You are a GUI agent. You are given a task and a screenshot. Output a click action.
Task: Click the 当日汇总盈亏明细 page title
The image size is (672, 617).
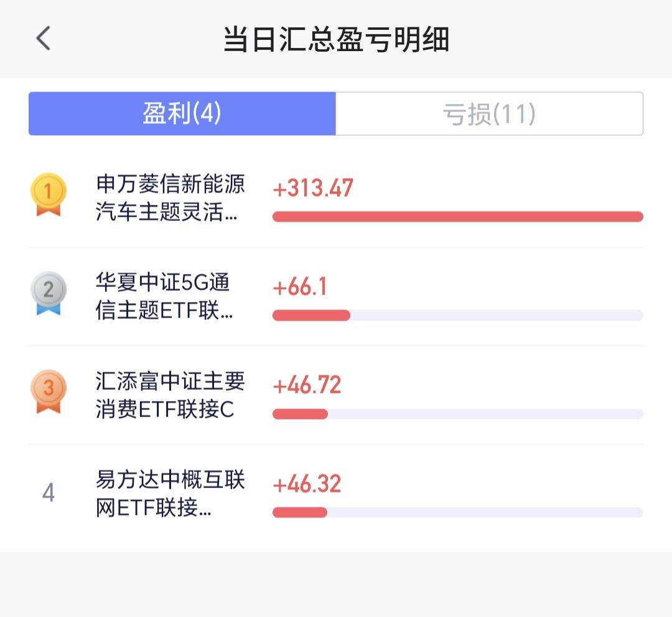point(336,40)
